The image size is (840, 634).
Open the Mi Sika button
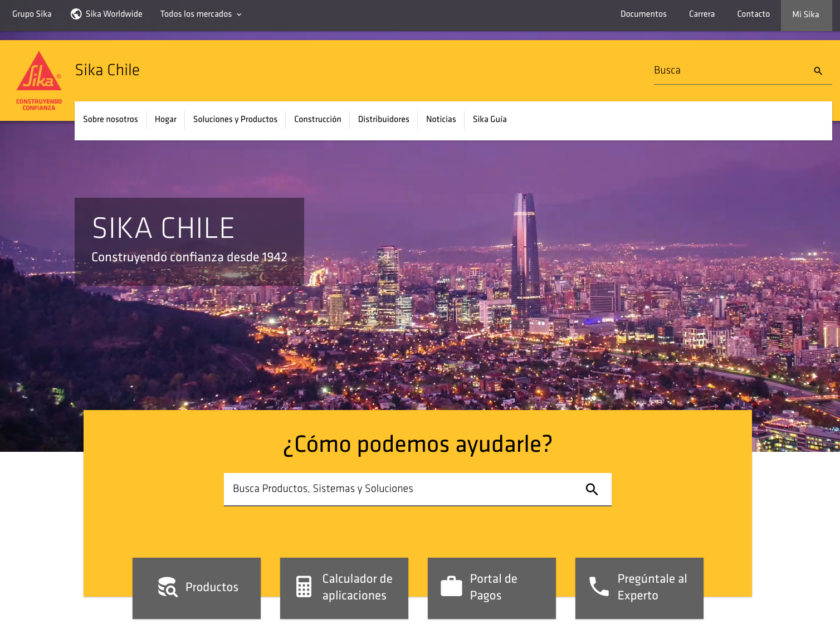(x=805, y=14)
